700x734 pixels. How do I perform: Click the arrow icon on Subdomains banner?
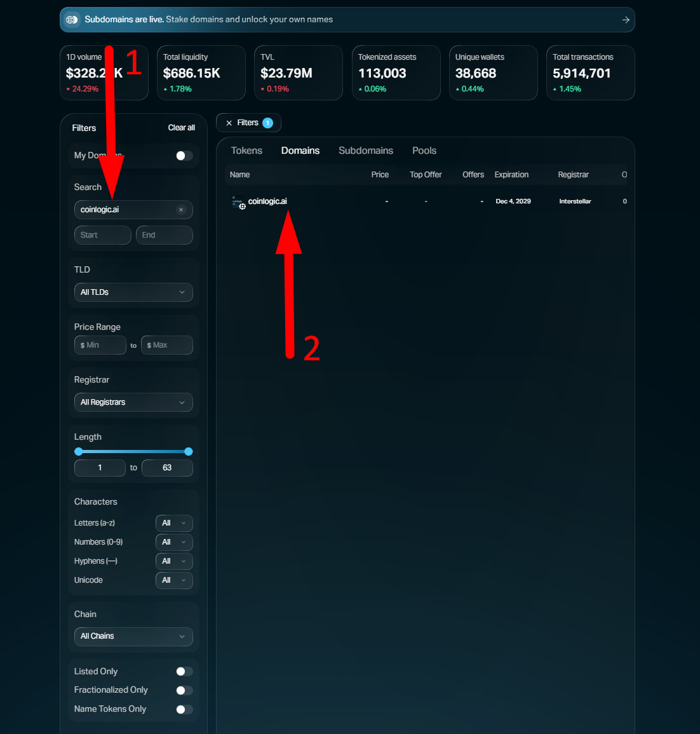[626, 20]
